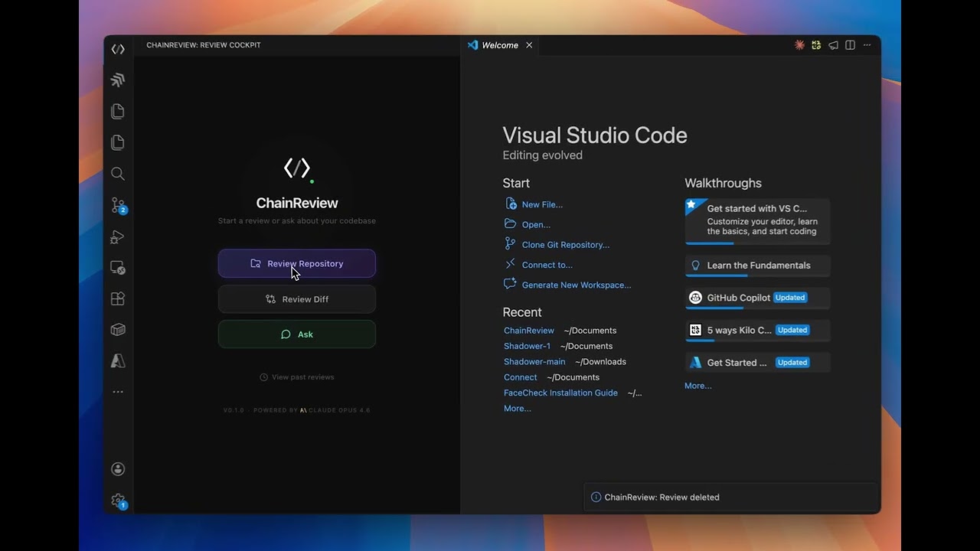The height and width of the screenshot is (551, 980).
Task: Choose Open... under Start
Action: (528, 224)
